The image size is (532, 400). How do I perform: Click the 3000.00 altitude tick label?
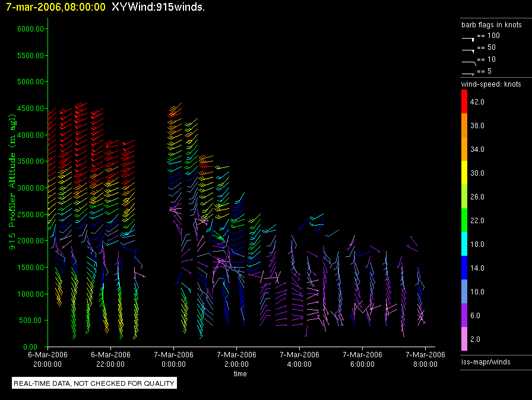pos(31,188)
